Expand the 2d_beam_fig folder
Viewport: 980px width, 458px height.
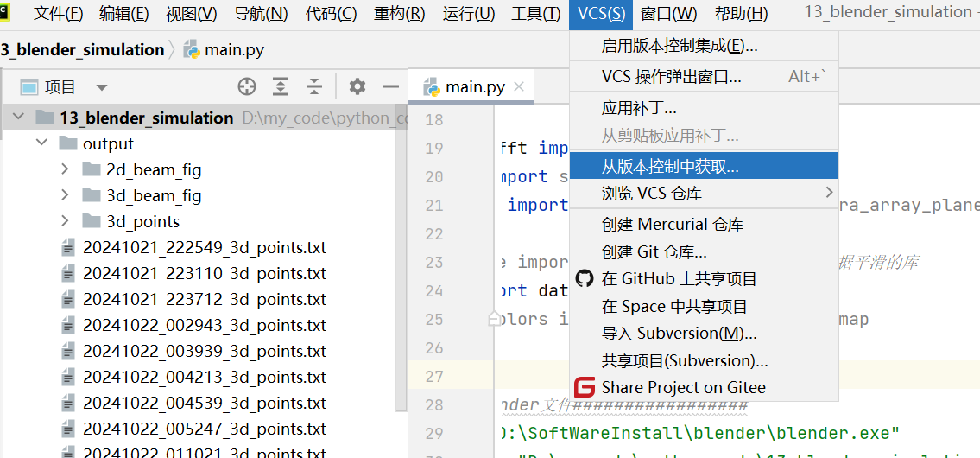coord(65,169)
